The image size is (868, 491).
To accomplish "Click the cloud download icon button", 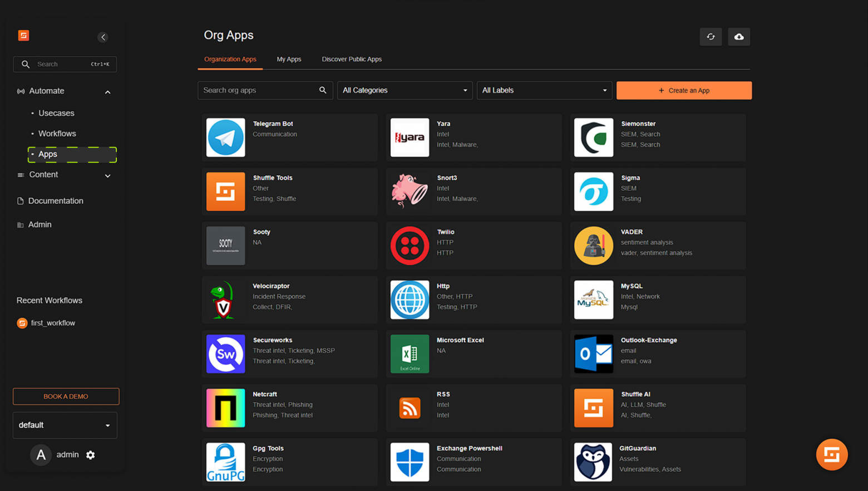I will [739, 37].
